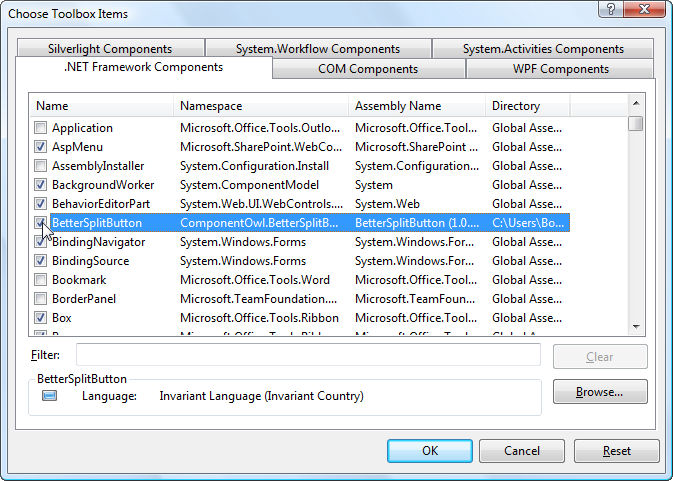
Task: Enable the Bookmark component checkbox
Action: click(x=40, y=280)
